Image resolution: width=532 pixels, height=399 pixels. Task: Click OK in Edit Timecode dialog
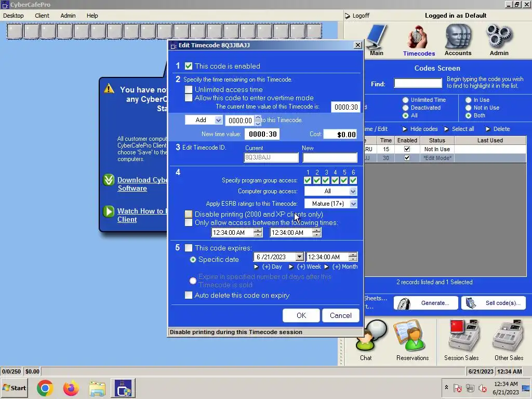(301, 315)
